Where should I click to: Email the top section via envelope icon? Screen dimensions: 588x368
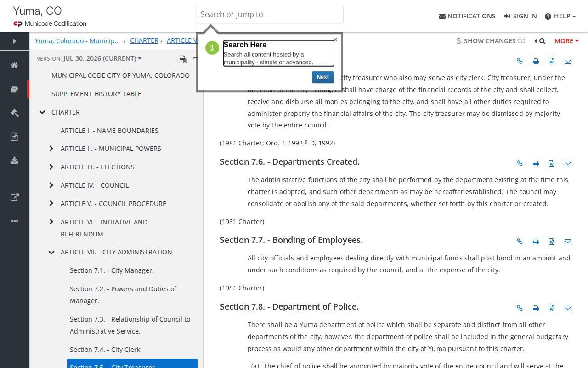[568, 61]
